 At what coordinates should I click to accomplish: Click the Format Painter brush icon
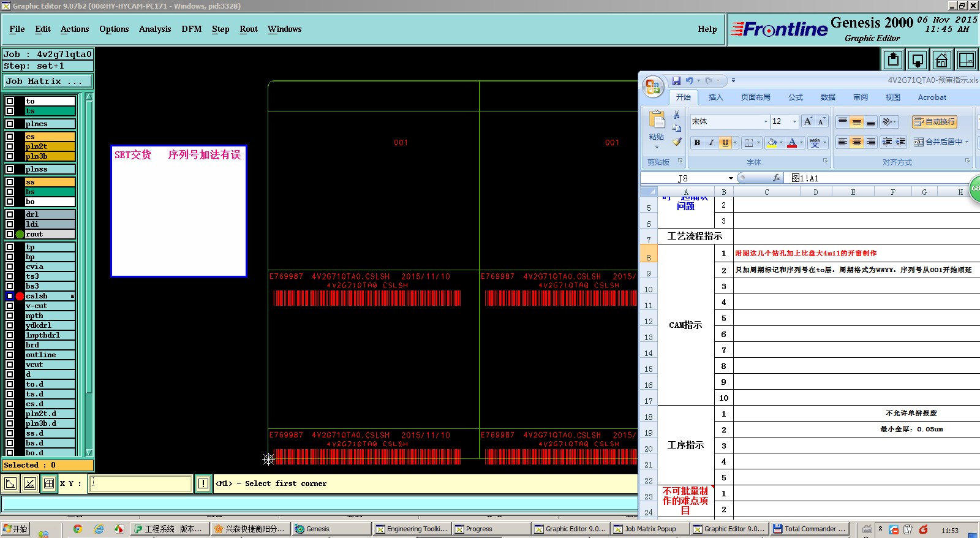677,142
